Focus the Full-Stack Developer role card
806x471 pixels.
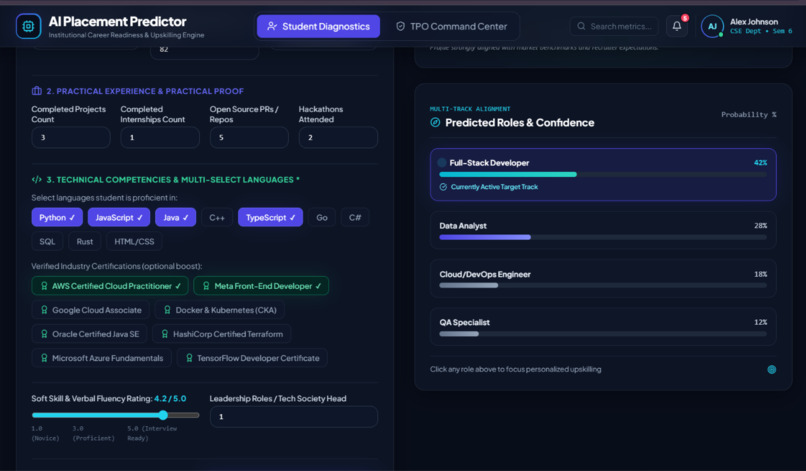(x=603, y=174)
